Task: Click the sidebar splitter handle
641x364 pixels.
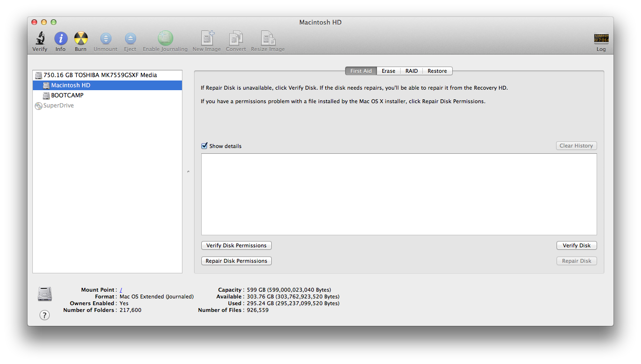Action: point(188,172)
